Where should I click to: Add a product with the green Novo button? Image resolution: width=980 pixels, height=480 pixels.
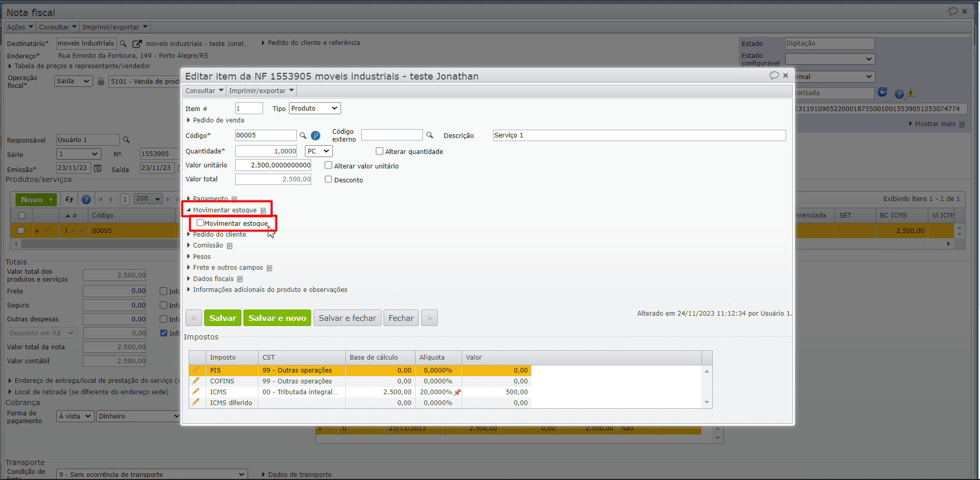(36, 199)
